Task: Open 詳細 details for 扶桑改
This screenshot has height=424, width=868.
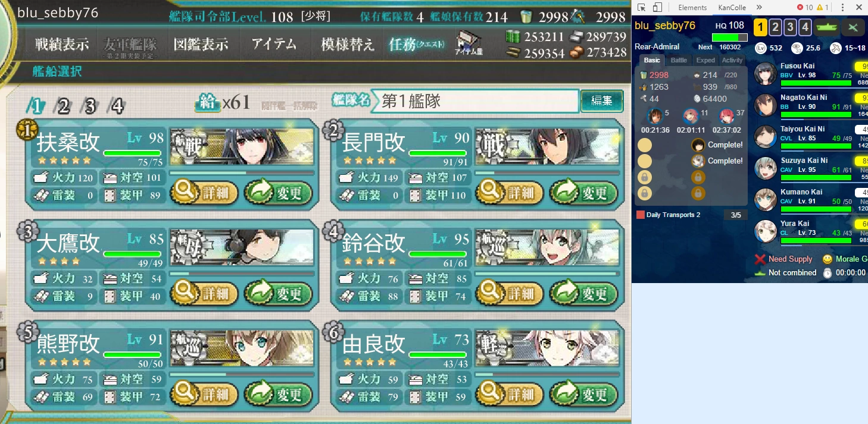Action: pos(204,192)
